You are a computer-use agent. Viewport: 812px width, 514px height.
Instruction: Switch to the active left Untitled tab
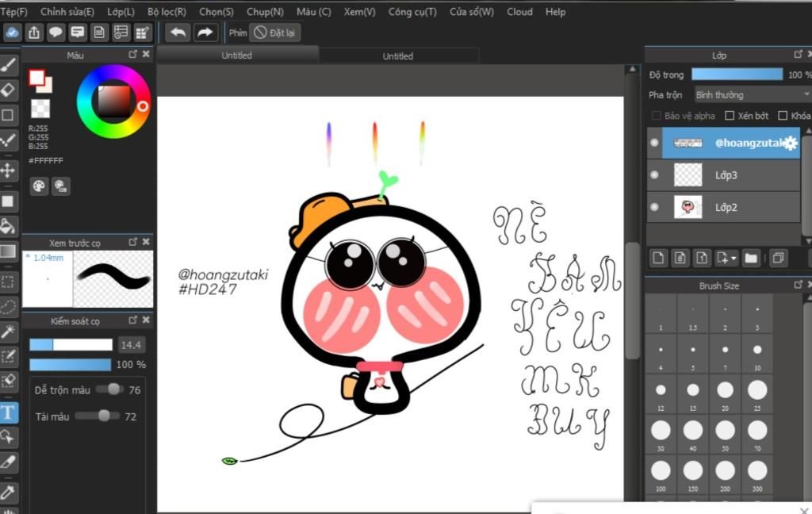[237, 55]
